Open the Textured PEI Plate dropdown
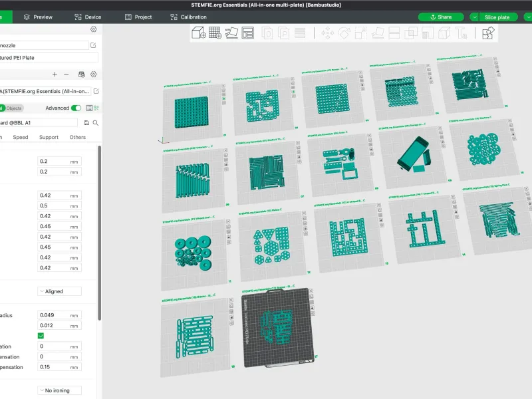 tap(49, 58)
